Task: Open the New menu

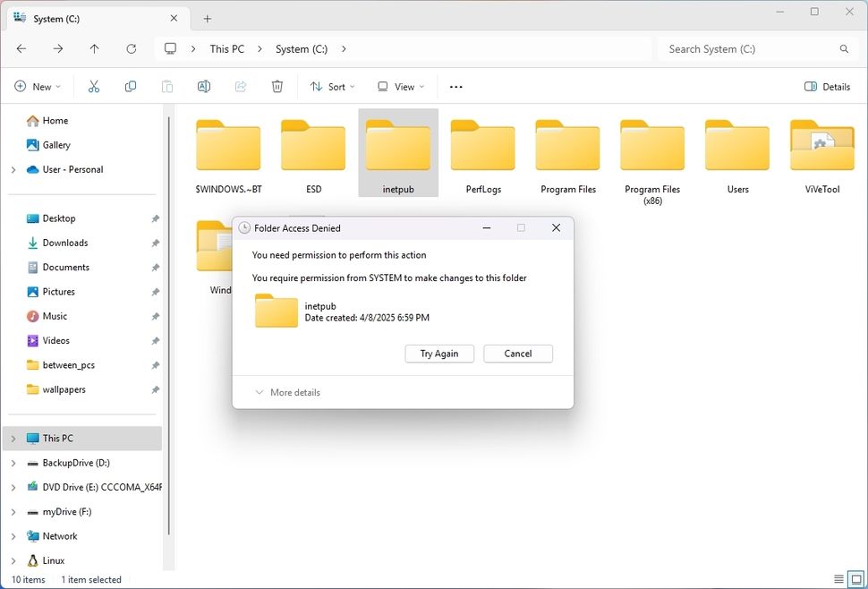Action: coord(38,86)
